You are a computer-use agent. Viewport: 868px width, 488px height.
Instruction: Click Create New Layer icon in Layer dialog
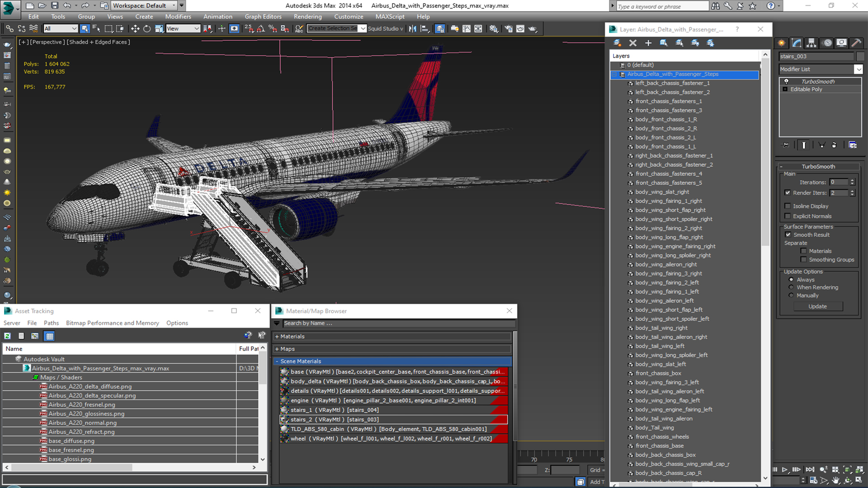click(617, 43)
